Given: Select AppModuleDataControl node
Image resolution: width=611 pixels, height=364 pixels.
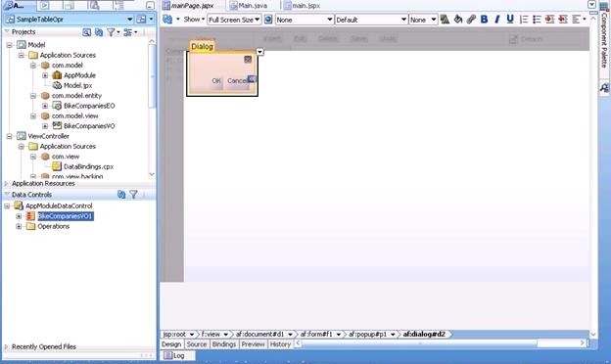Looking at the screenshot, I should point(59,205).
